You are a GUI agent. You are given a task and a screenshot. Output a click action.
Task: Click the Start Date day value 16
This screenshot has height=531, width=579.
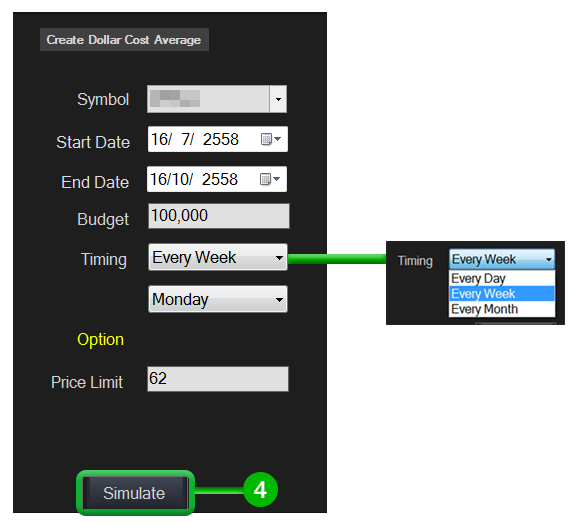pyautogui.click(x=161, y=139)
